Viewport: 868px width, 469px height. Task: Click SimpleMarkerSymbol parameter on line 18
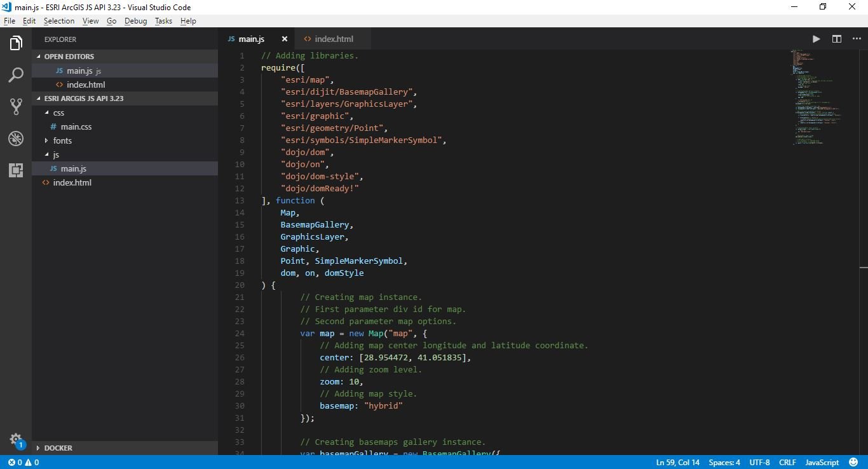point(358,261)
